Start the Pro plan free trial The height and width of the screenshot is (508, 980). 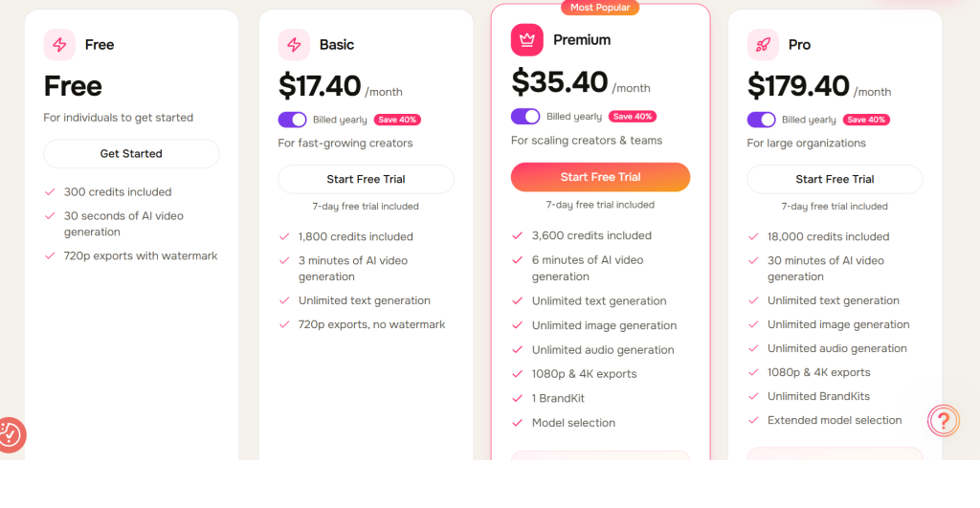point(835,179)
